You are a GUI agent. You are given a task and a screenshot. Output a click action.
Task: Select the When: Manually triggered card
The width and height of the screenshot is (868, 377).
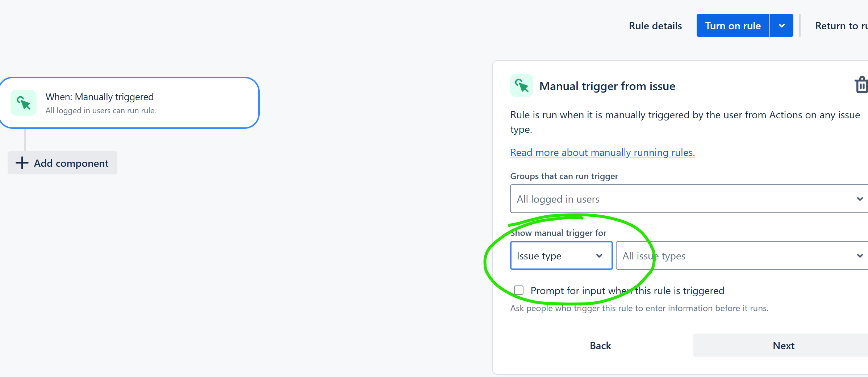tap(129, 103)
